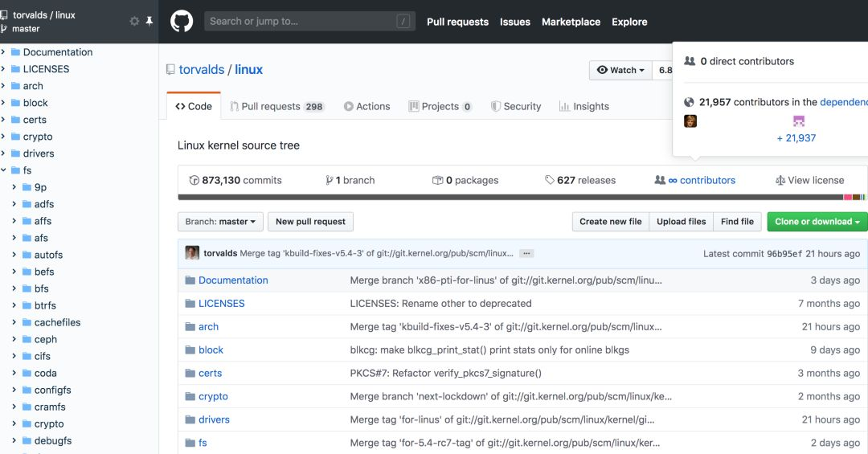Click the releases tag icon
The height and width of the screenshot is (454, 868).
point(549,181)
